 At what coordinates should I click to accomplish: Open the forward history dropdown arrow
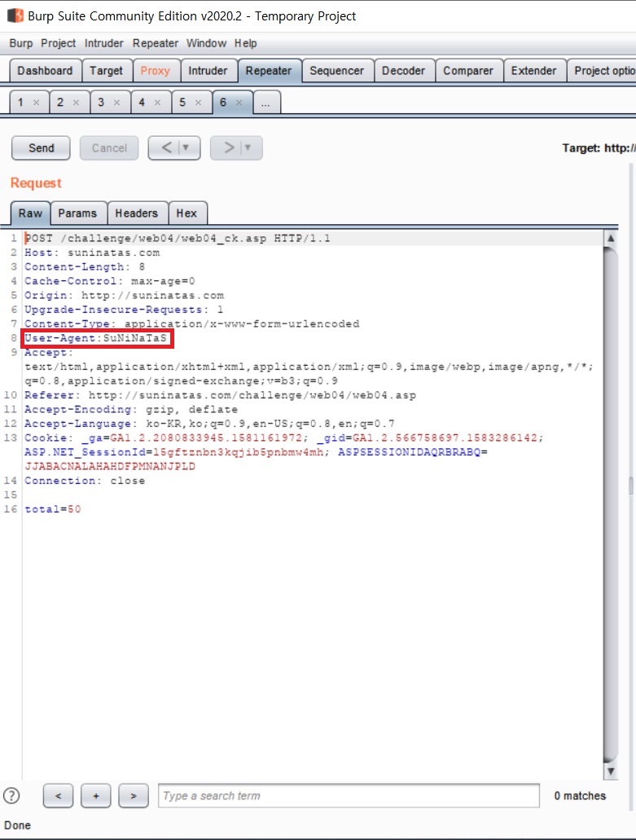pyautogui.click(x=248, y=147)
